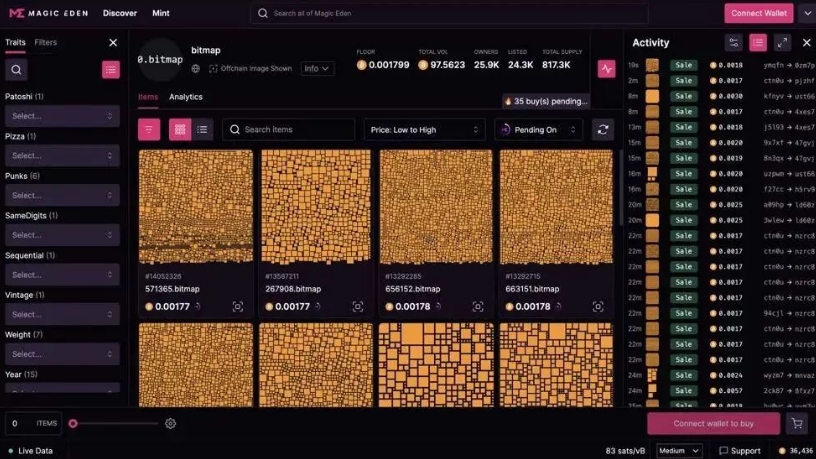Open the Discover menu
Screen dimensions: 816x459
click(120, 13)
